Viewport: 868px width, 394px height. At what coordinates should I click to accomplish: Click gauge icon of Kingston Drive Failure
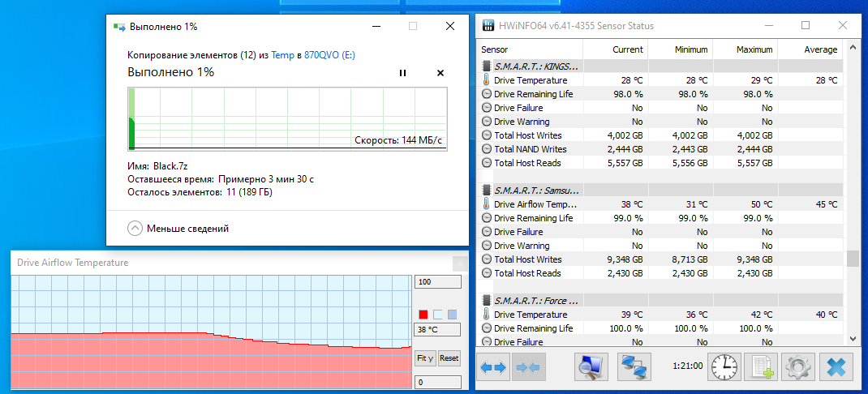[x=487, y=108]
